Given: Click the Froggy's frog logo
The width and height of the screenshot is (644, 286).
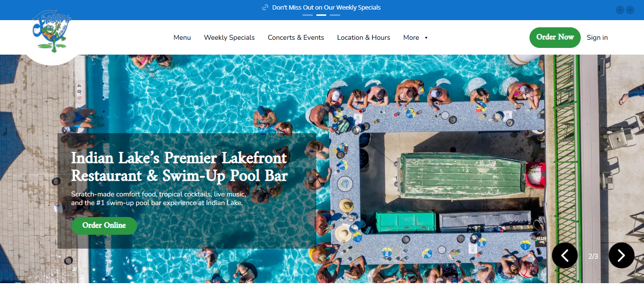Looking at the screenshot, I should coord(52,33).
